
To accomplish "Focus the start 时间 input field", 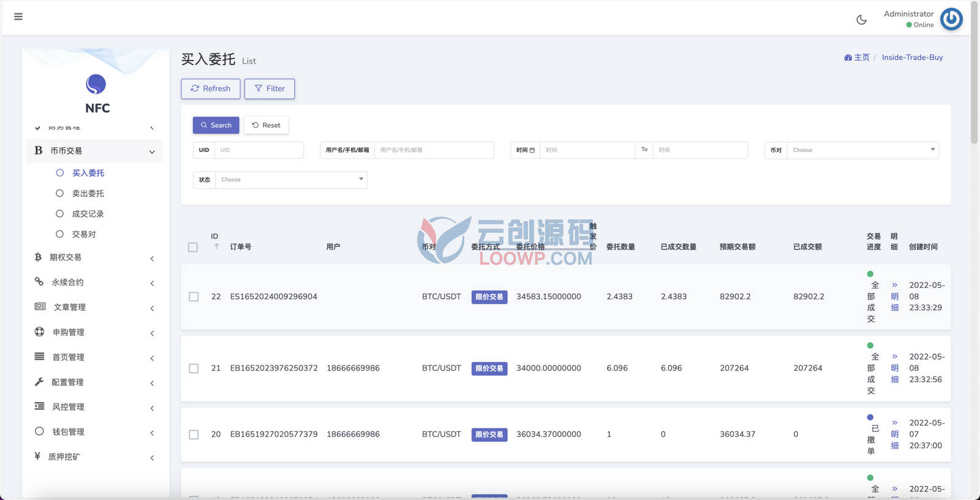I will pos(587,150).
